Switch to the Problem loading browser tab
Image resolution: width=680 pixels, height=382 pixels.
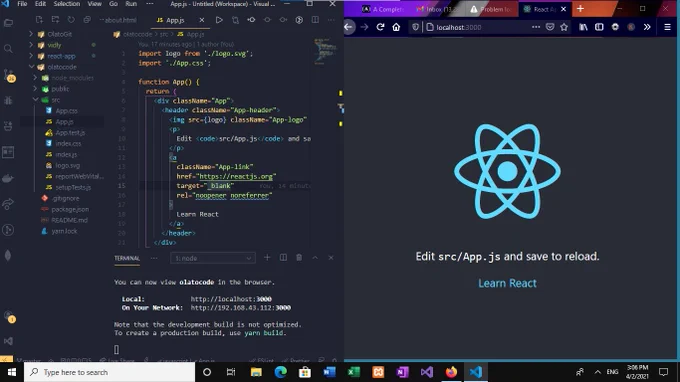[492, 9]
